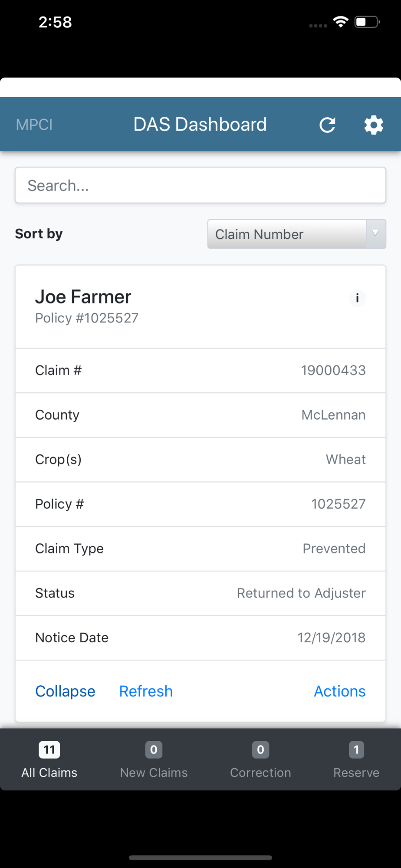Tap the New Claims count badge
The image size is (401, 868).
point(154,750)
